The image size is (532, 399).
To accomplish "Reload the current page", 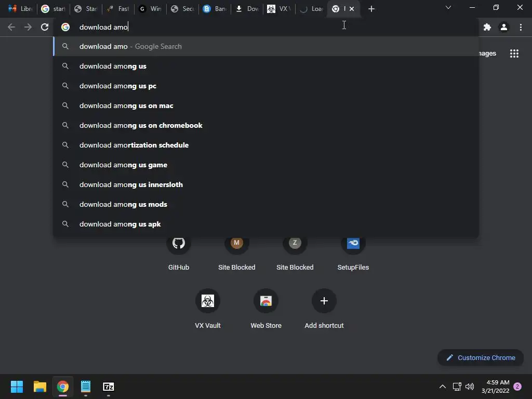I will pos(45,27).
